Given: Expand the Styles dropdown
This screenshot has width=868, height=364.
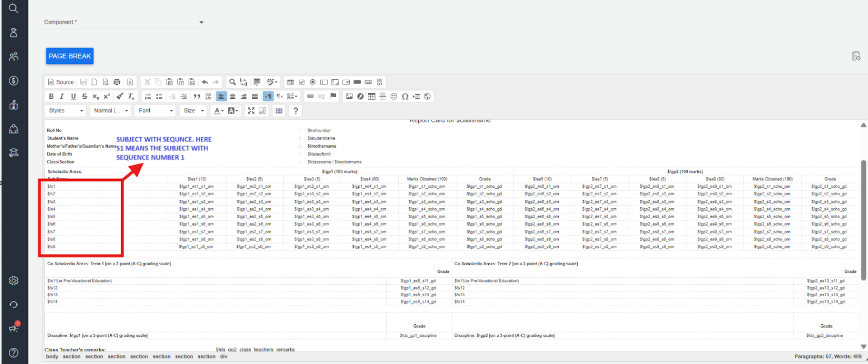Looking at the screenshot, I should pyautogui.click(x=66, y=111).
